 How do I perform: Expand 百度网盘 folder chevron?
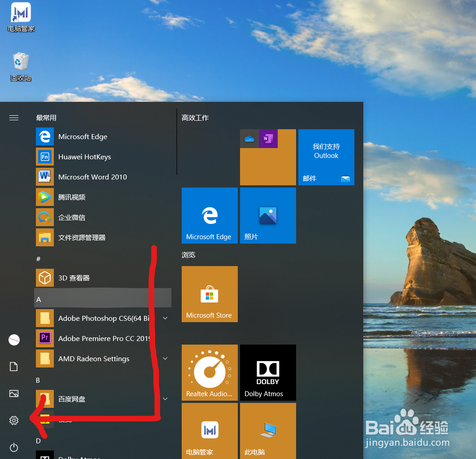point(165,399)
